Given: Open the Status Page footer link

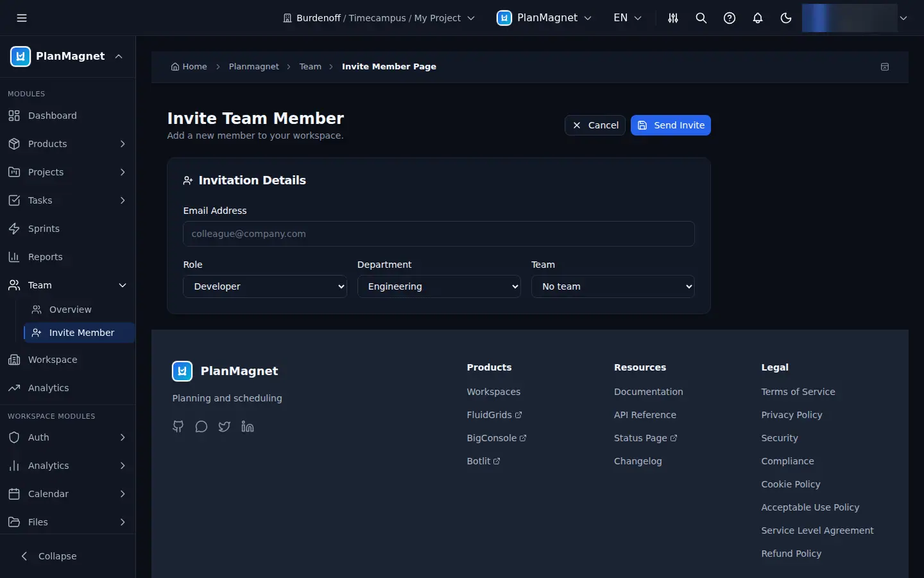Looking at the screenshot, I should [x=646, y=438].
